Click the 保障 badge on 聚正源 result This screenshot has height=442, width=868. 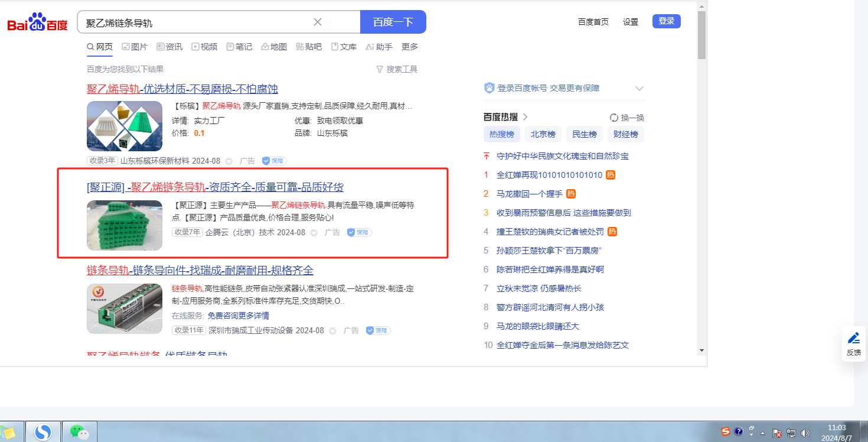click(359, 232)
